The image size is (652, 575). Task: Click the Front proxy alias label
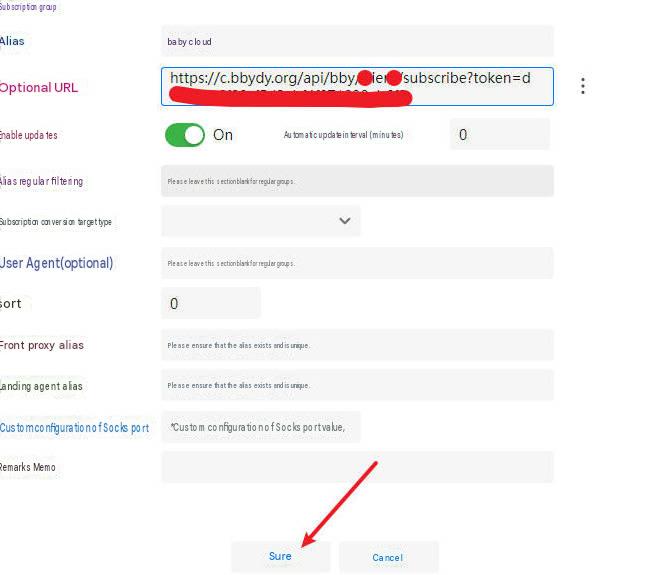tap(42, 345)
